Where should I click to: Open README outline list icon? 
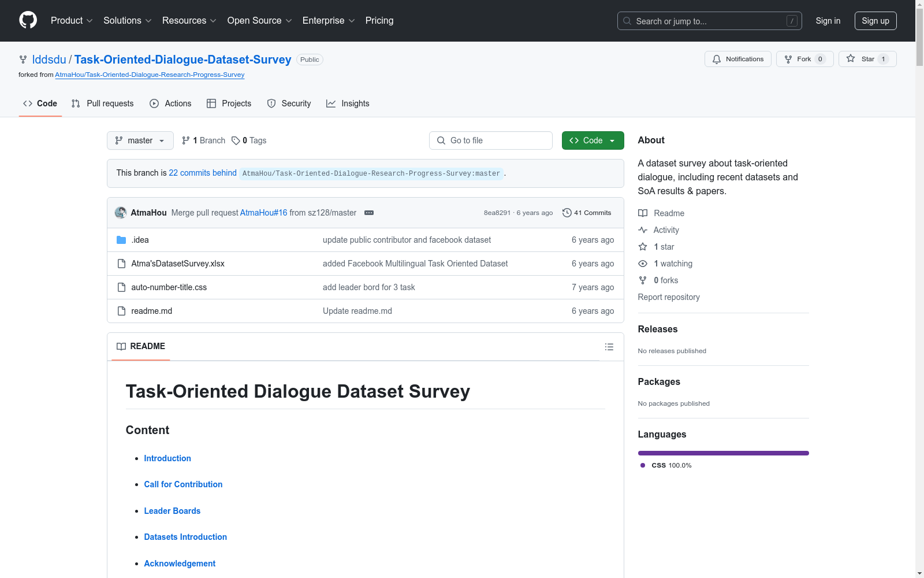[x=609, y=347]
